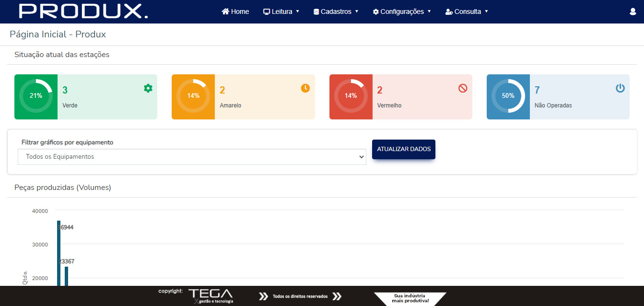This screenshot has height=306, width=644.
Task: Click the Amarelo card label
Action: tap(231, 105)
